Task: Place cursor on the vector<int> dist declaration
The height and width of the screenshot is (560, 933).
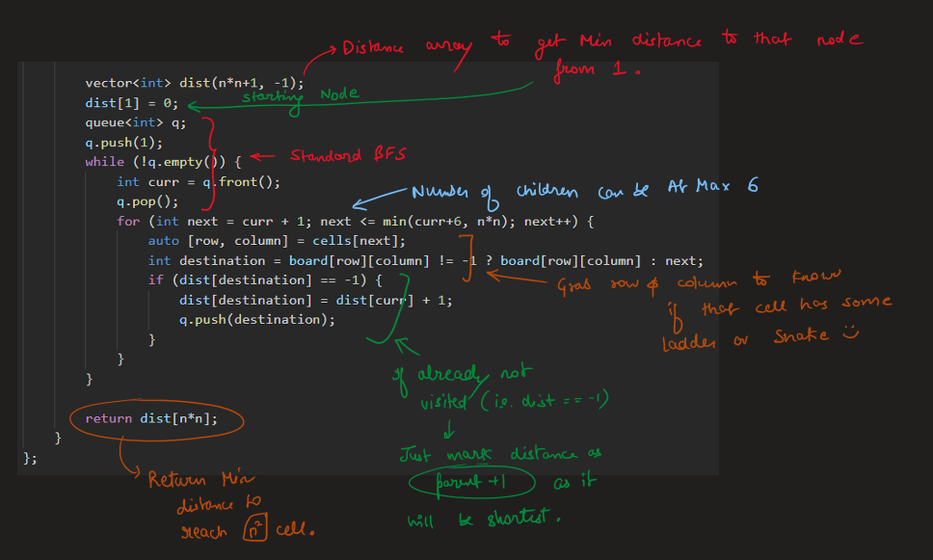Action: 194,83
